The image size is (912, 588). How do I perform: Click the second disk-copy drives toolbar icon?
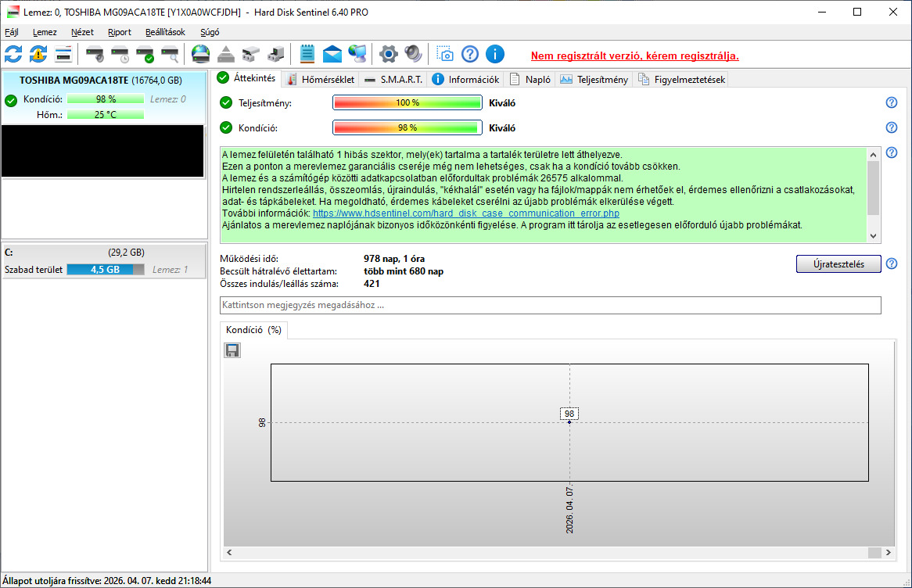[275, 55]
